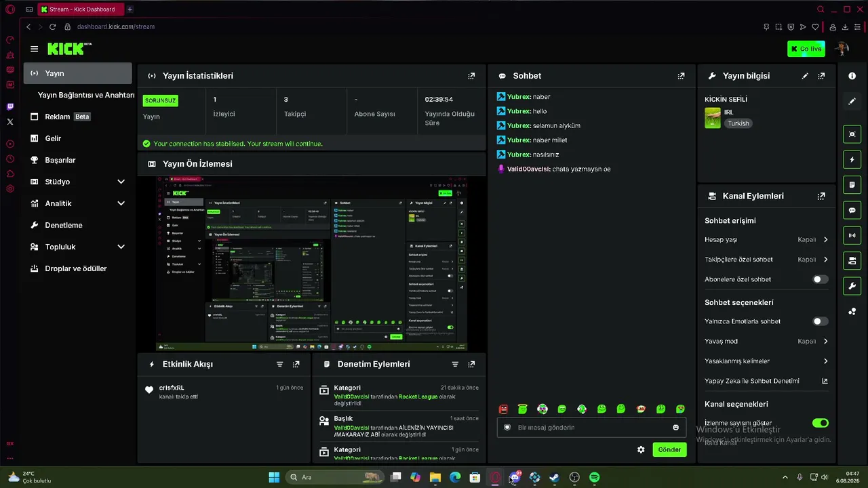Pop out the Yayın İstatistikleri panel

[x=471, y=76]
